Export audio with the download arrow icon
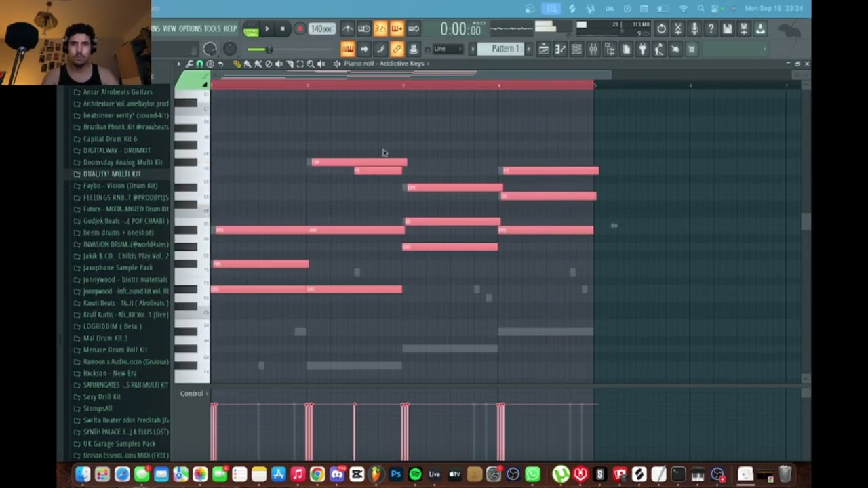The width and height of the screenshot is (868, 488). 759,29
